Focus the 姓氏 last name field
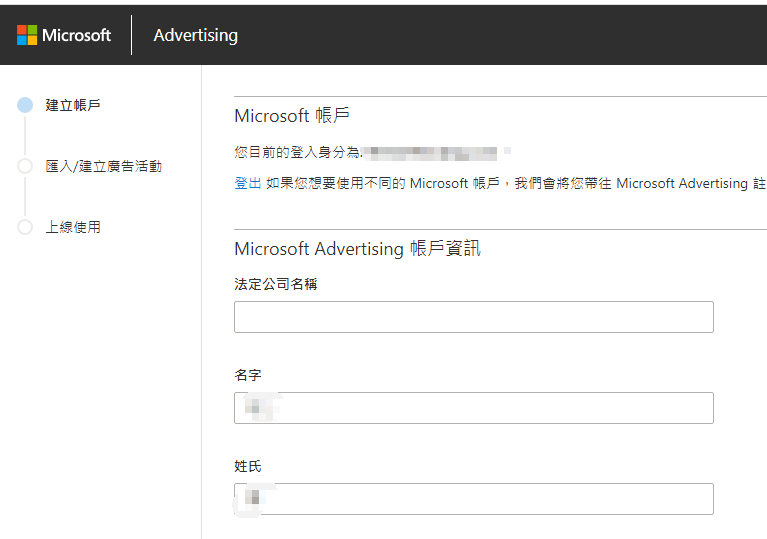767x539 pixels. [473, 499]
